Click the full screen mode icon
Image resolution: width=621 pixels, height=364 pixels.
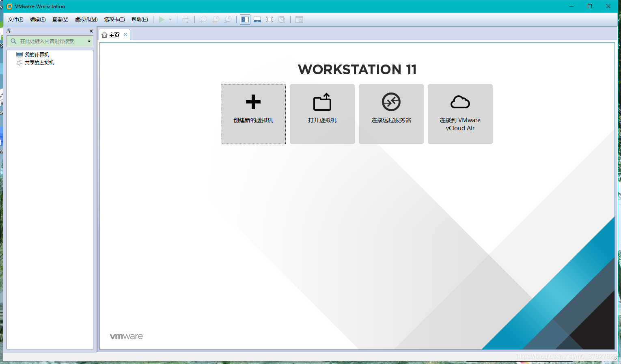pos(270,19)
